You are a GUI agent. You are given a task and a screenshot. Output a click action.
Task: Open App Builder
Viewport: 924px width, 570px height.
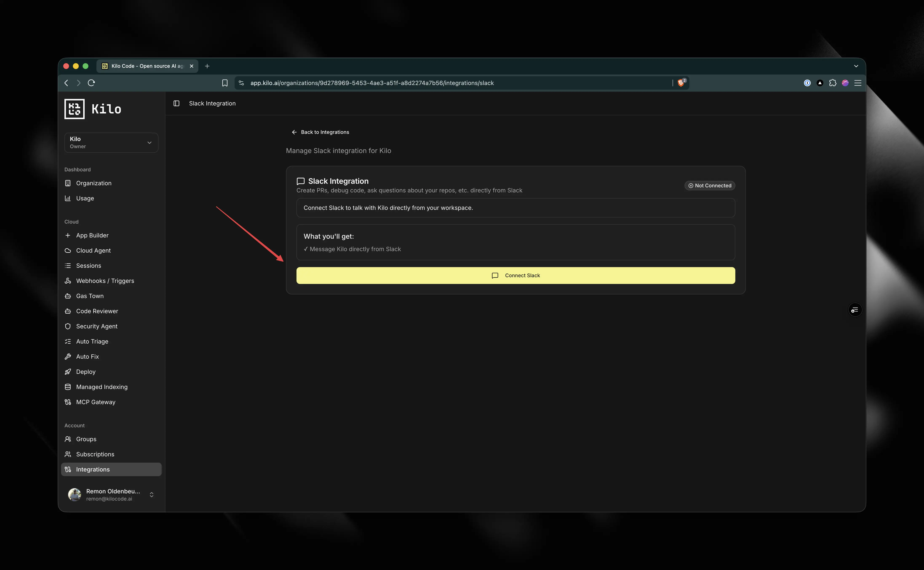[111, 235]
